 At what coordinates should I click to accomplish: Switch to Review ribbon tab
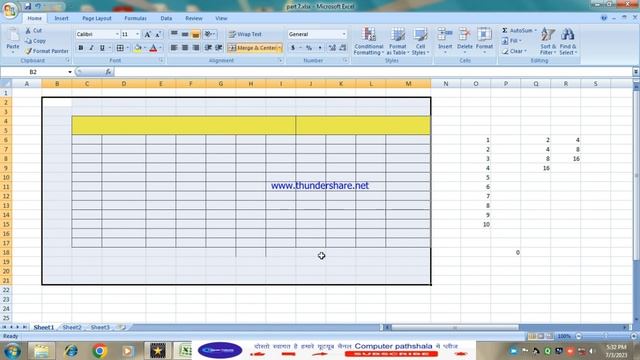tap(194, 18)
